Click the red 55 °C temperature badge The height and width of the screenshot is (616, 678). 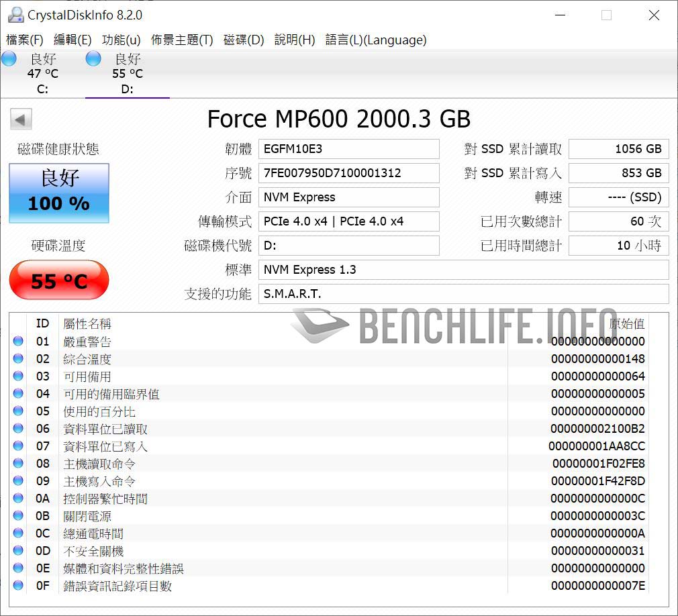tap(59, 280)
